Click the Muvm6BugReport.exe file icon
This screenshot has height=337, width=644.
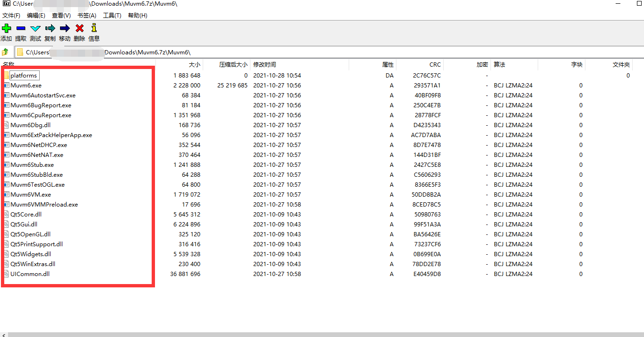[7, 105]
